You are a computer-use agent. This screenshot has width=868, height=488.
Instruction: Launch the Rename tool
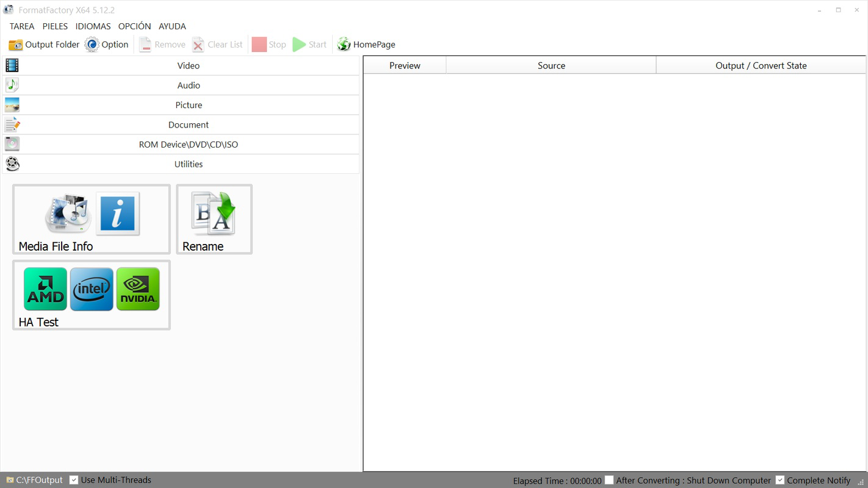tap(214, 218)
